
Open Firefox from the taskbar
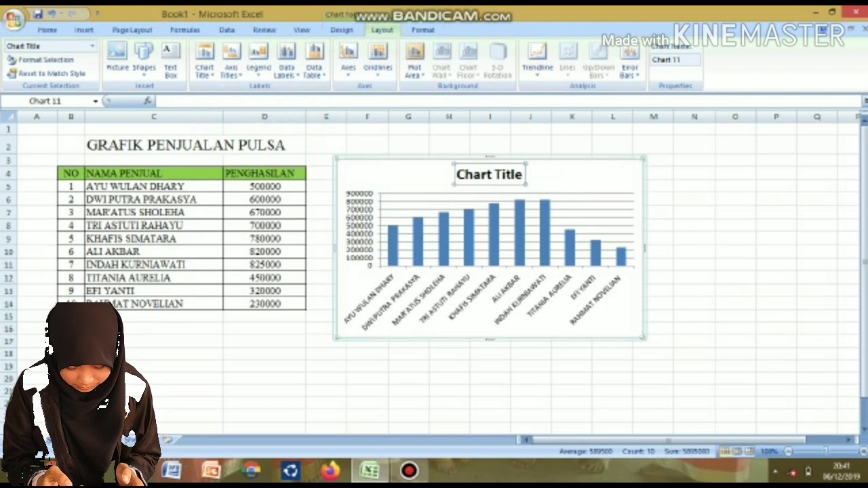click(330, 470)
